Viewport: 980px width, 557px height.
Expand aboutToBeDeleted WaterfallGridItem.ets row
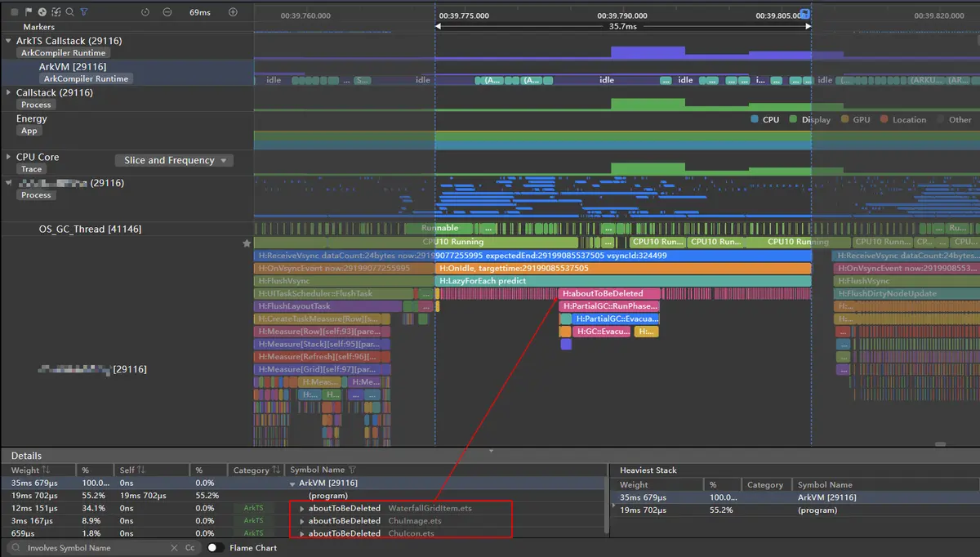point(303,508)
